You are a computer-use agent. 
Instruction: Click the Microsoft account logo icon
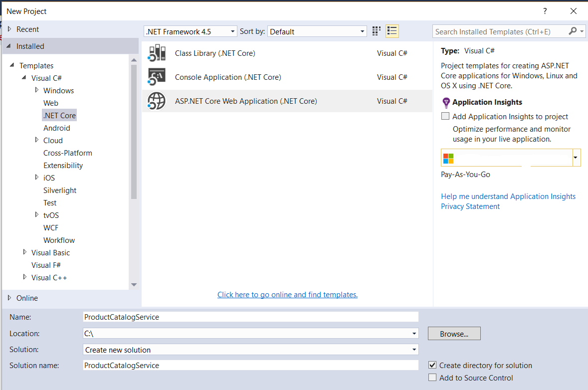point(448,158)
